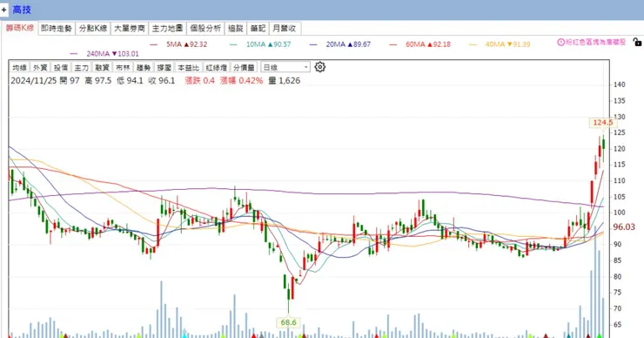This screenshot has height=338, width=644.
Task: Click the 10MA legend line swatch
Action: tap(234, 44)
